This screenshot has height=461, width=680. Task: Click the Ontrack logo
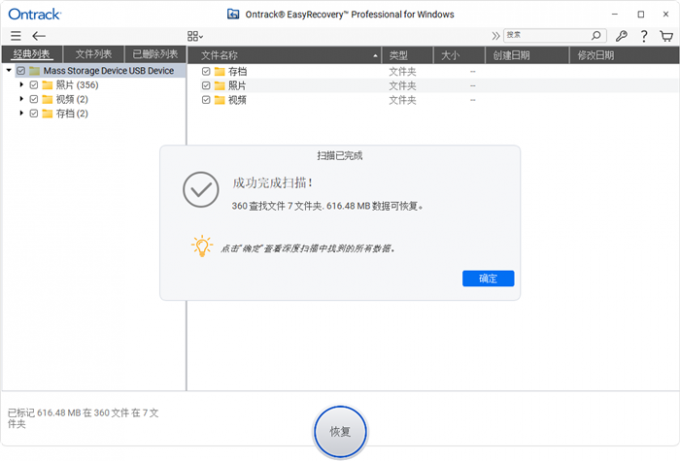pos(35,14)
